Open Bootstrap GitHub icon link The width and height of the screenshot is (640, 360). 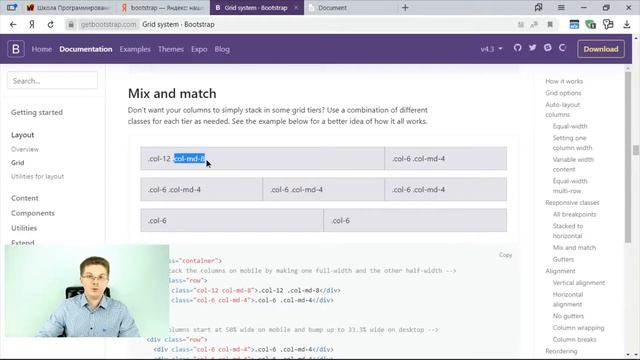pyautogui.click(x=518, y=48)
